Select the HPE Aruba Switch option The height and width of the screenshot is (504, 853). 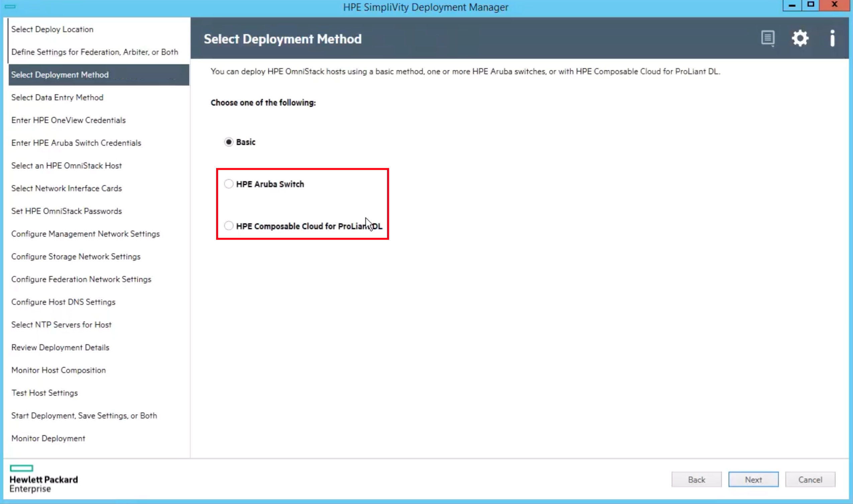[x=264, y=184]
